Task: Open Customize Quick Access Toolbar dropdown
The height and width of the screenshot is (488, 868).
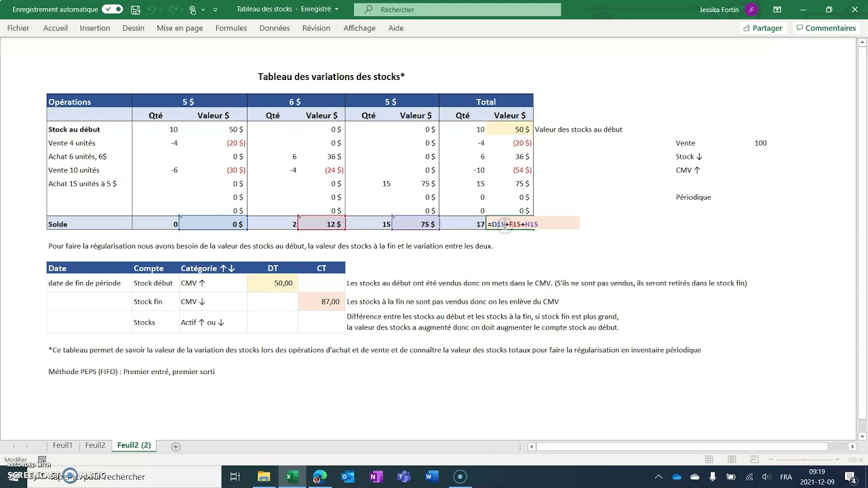Action: point(216,10)
